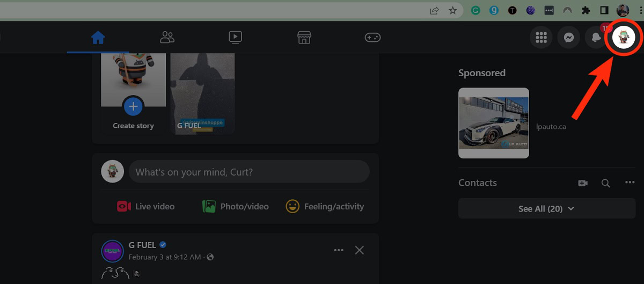Create a new video room in Contacts
This screenshot has width=644, height=284.
tap(583, 183)
